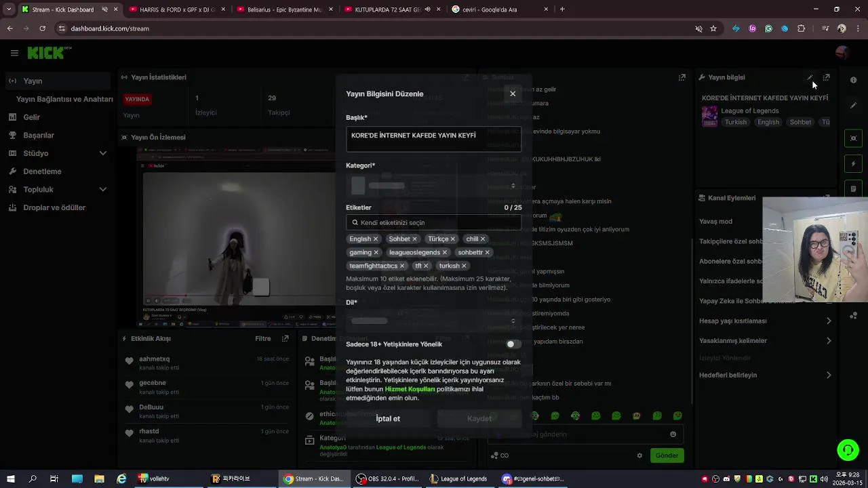
Task: Switch to ceviri Google'da Ara tab
Action: point(498,9)
